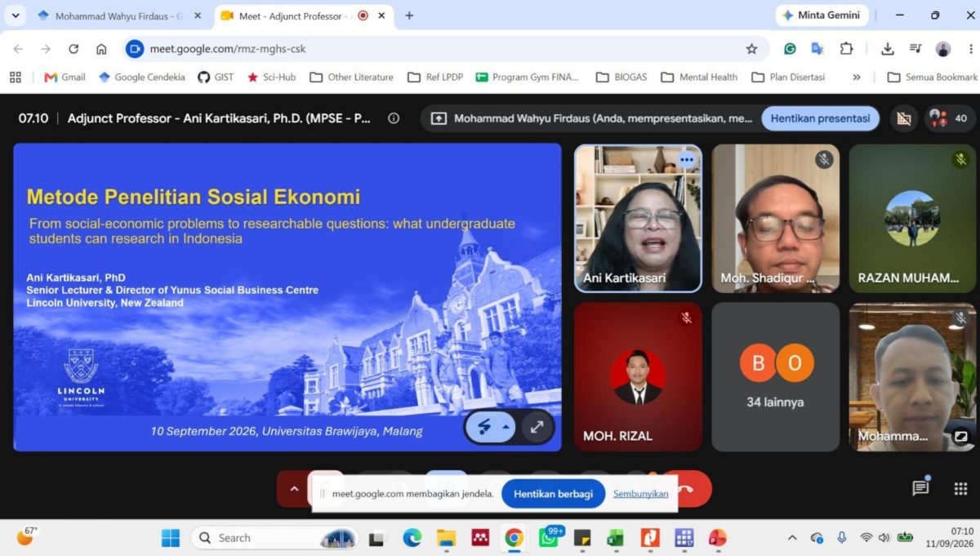Open the Chrome profile avatar
The image size is (980, 556).
pos(943,49)
